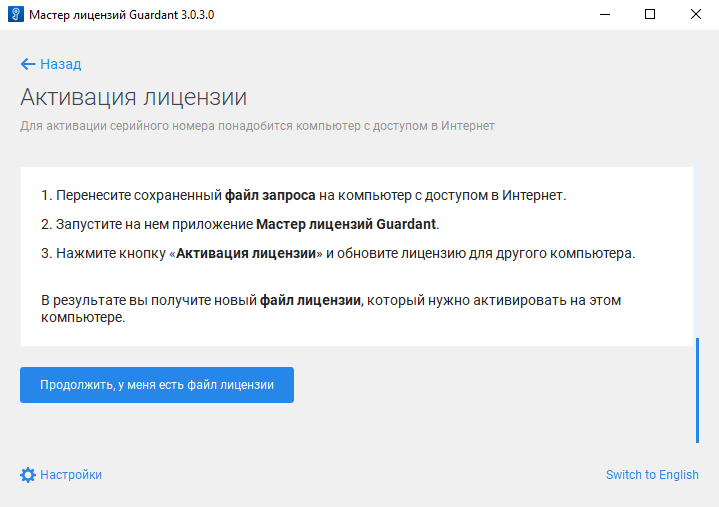719x507 pixels.
Task: Click the Guardant app icon in title bar
Action: click(15, 15)
